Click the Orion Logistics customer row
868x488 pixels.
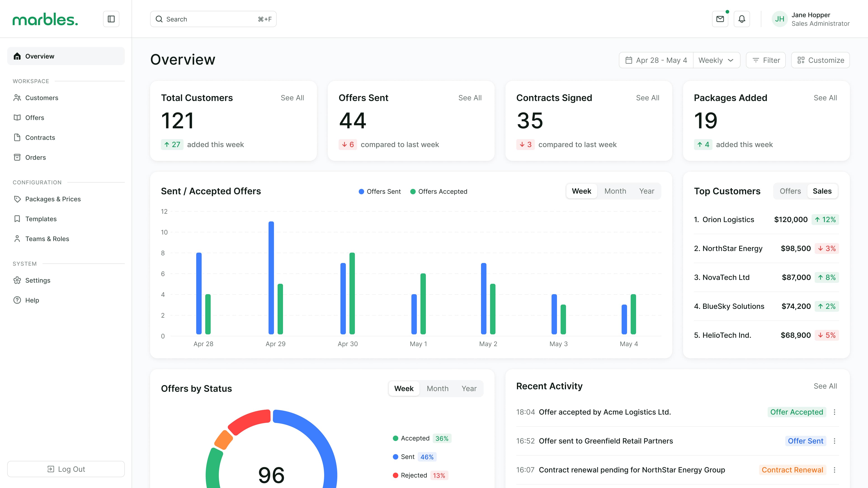coord(766,220)
